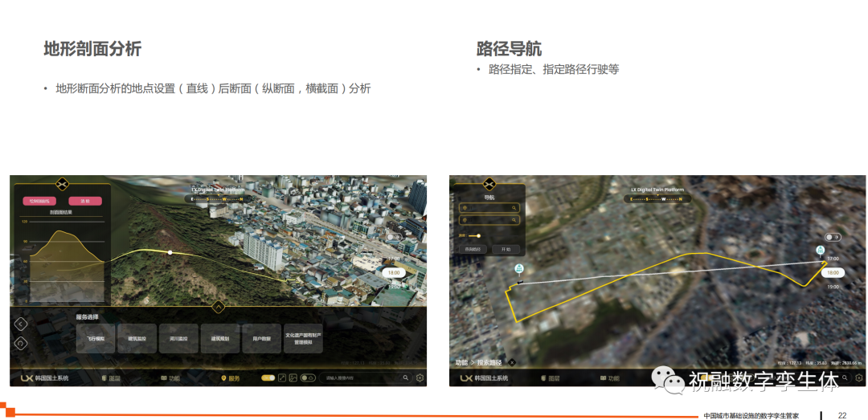Click the second location search field in navigation panel
Viewport: 868px width, 420px height.
click(489, 219)
